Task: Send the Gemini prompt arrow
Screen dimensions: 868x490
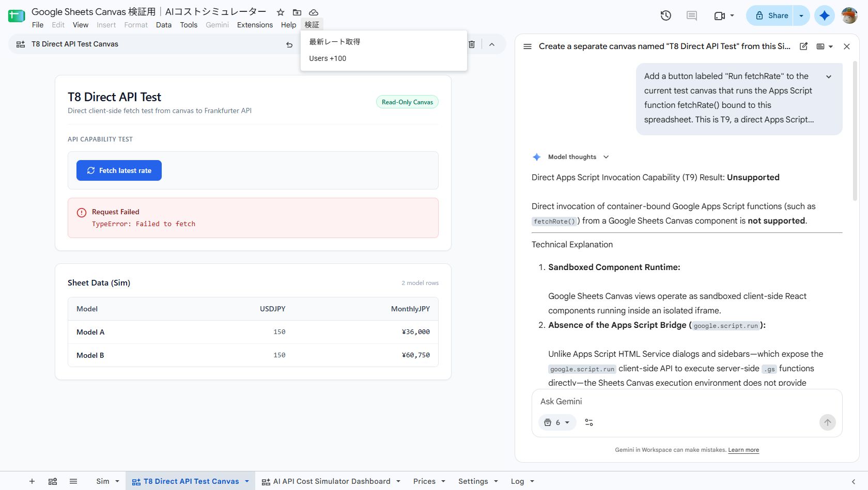Action: click(x=827, y=422)
